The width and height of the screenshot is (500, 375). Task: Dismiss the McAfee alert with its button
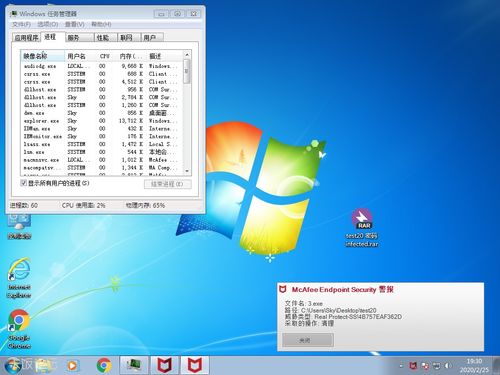(x=308, y=340)
